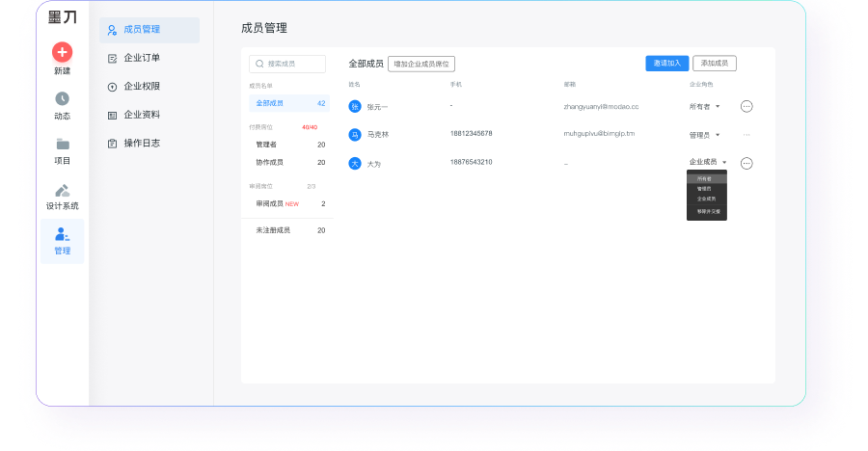868x451 pixels.
Task: Click the 姓名 column header
Action: 354,84
